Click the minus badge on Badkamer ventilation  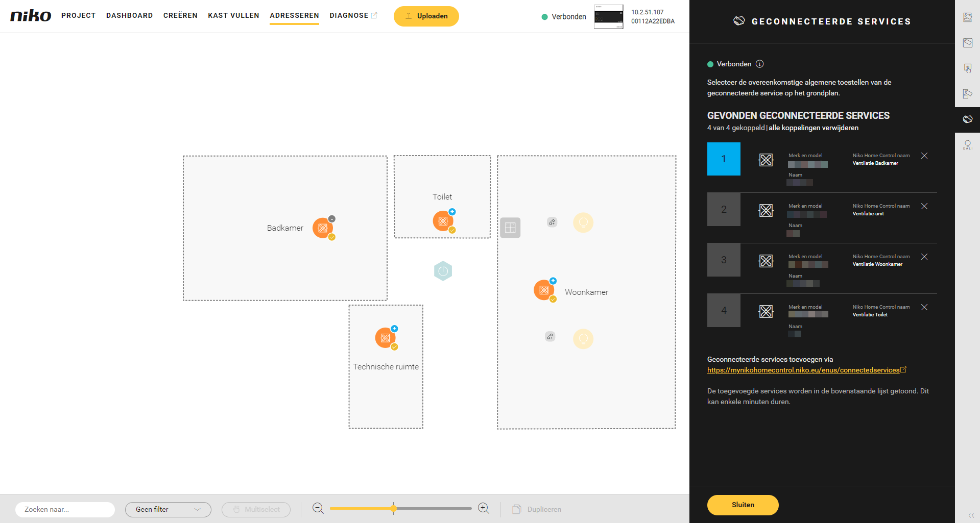[x=332, y=219]
